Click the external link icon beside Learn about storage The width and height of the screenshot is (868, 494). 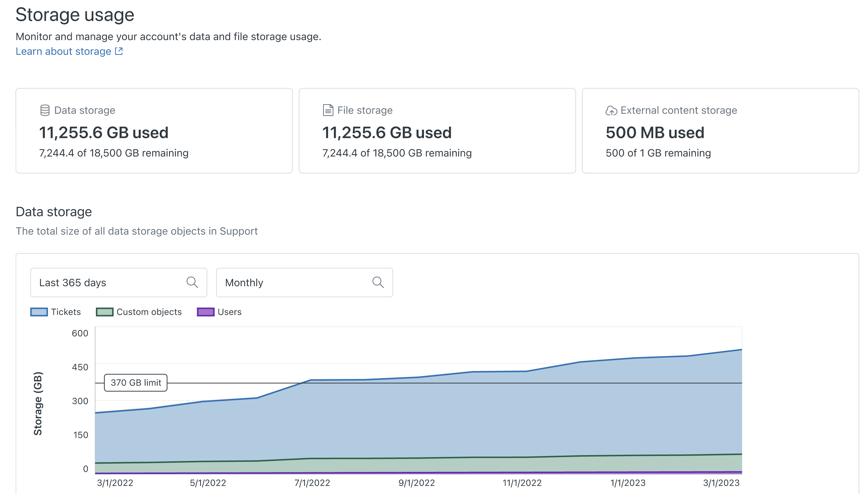coord(119,51)
